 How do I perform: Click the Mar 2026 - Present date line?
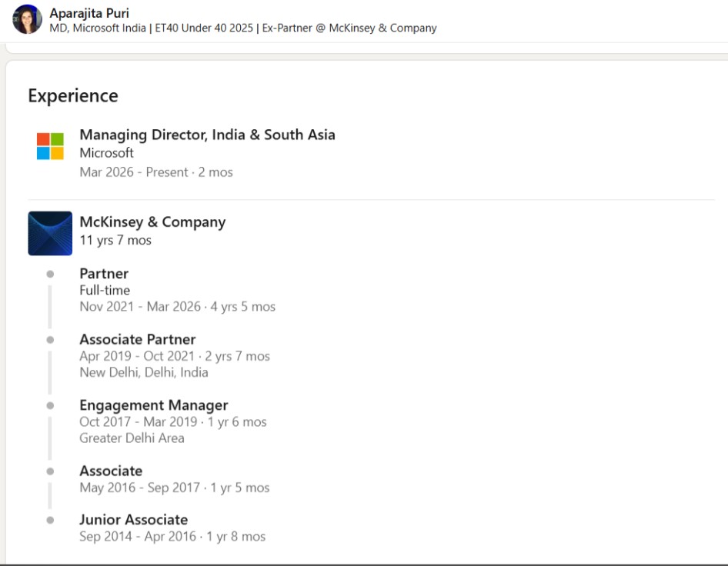(156, 172)
